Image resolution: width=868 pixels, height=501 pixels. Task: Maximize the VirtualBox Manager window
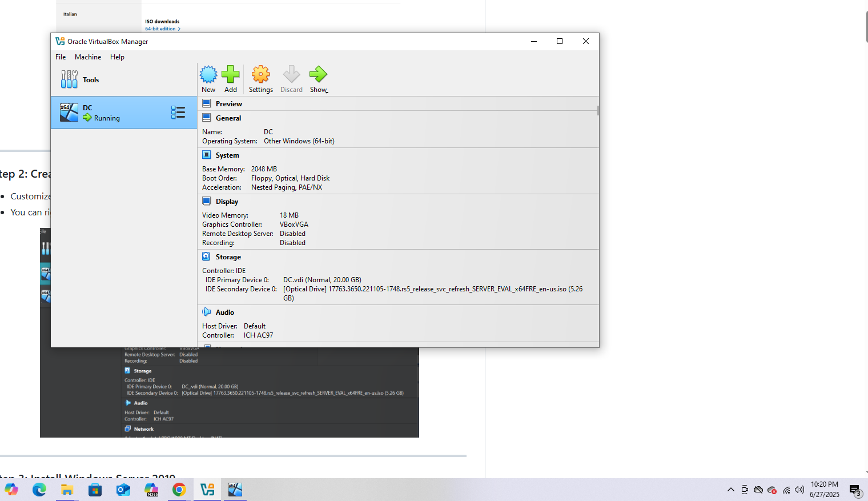pos(560,41)
